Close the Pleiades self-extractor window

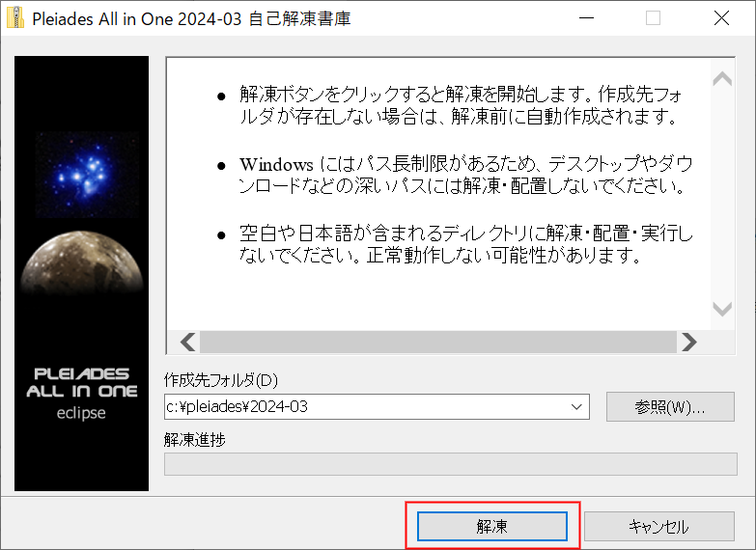click(721, 17)
